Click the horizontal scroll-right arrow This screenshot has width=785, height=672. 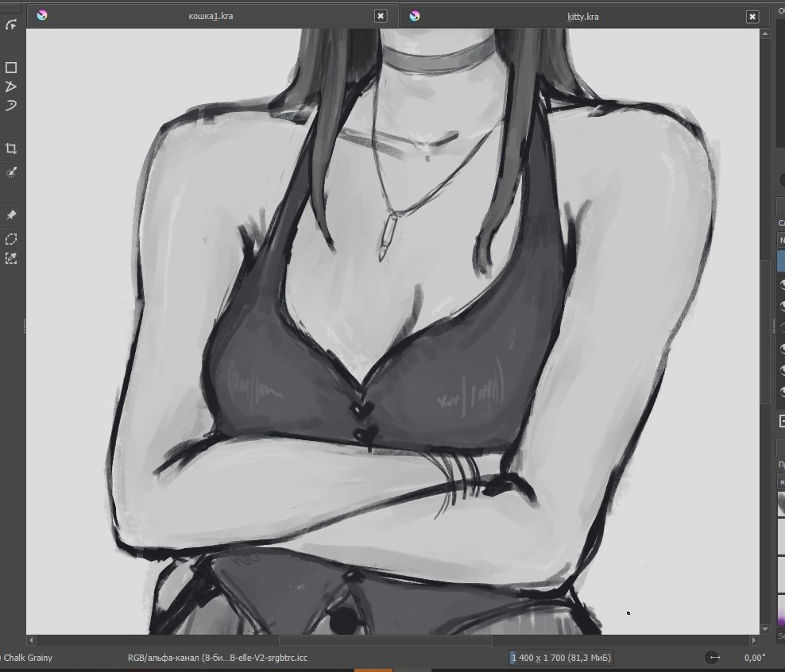coord(754,640)
